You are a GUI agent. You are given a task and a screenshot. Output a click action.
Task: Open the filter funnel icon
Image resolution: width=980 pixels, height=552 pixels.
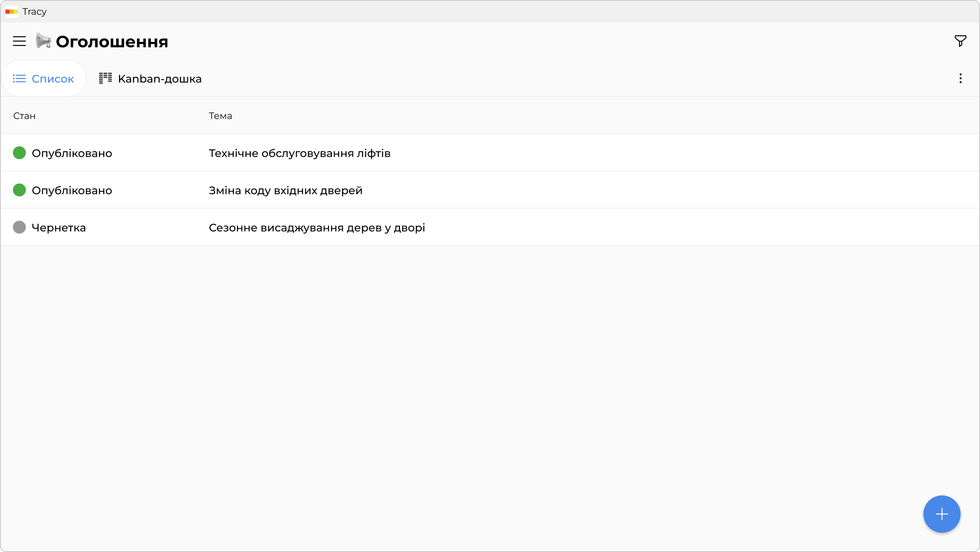pyautogui.click(x=960, y=41)
